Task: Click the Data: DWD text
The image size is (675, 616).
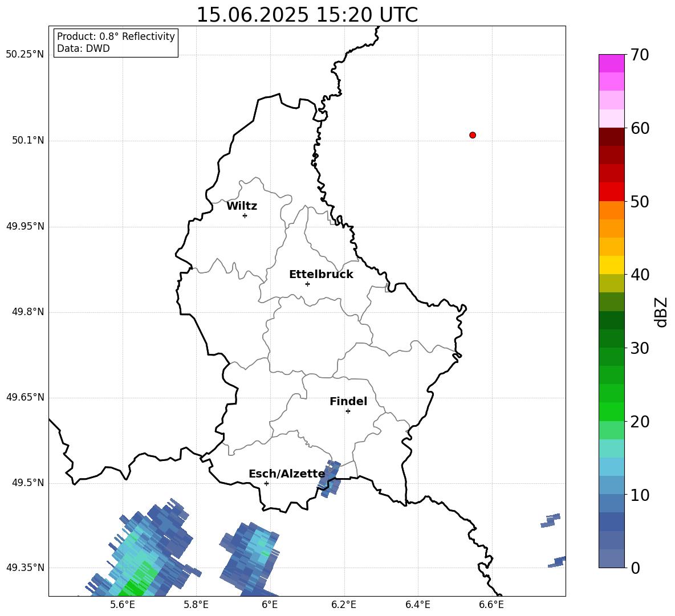Action: pyautogui.click(x=83, y=48)
